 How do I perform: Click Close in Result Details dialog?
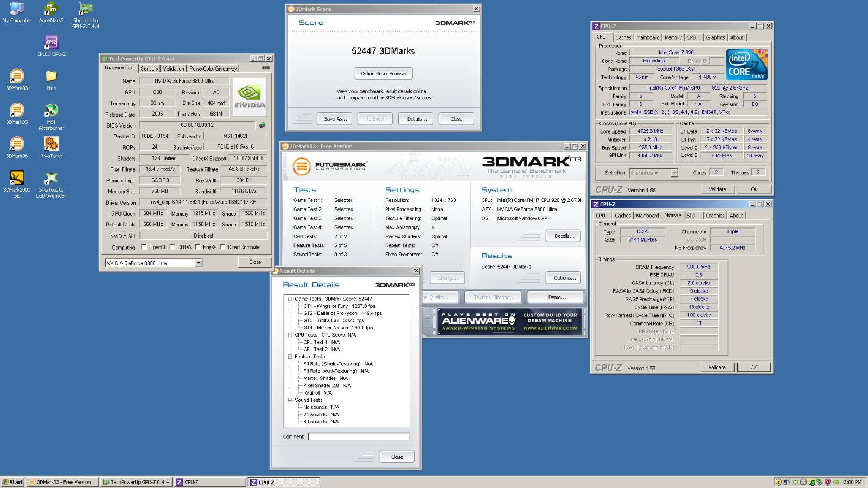click(397, 457)
